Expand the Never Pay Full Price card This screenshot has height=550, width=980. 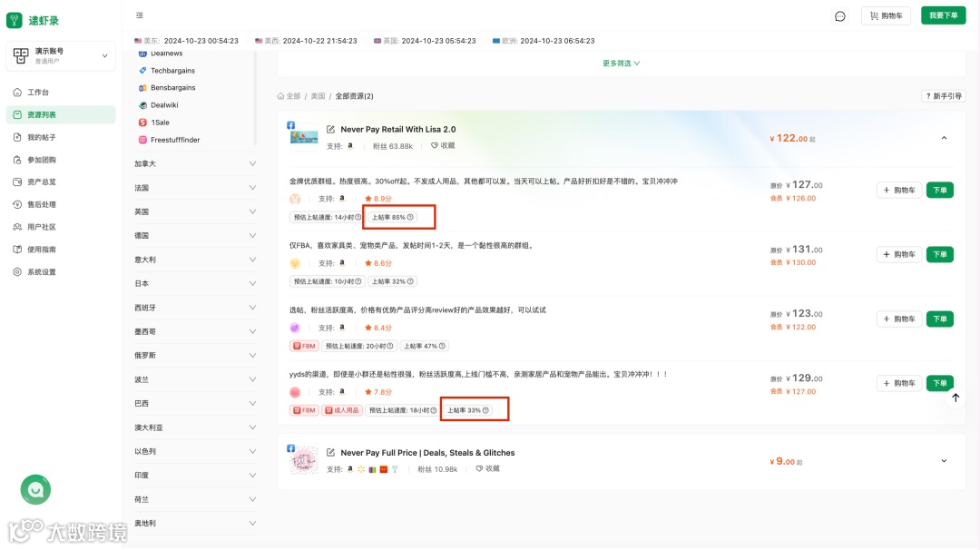(944, 461)
